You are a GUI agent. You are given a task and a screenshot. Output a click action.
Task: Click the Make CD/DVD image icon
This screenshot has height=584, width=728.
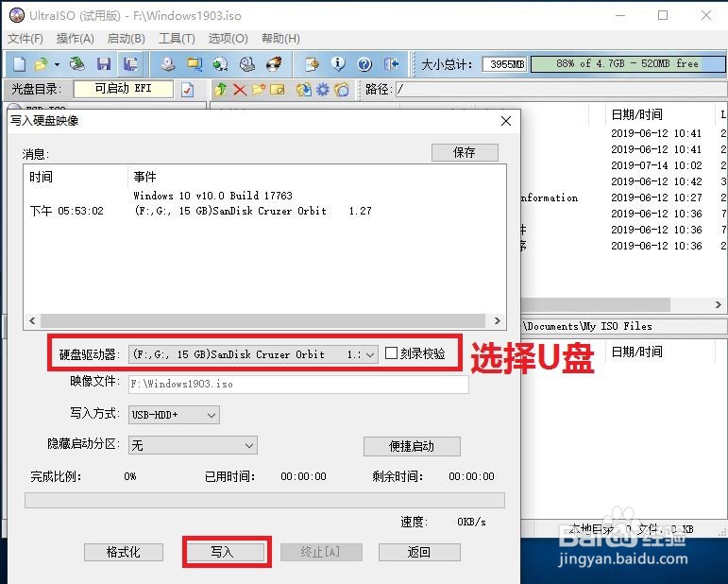click(x=168, y=63)
